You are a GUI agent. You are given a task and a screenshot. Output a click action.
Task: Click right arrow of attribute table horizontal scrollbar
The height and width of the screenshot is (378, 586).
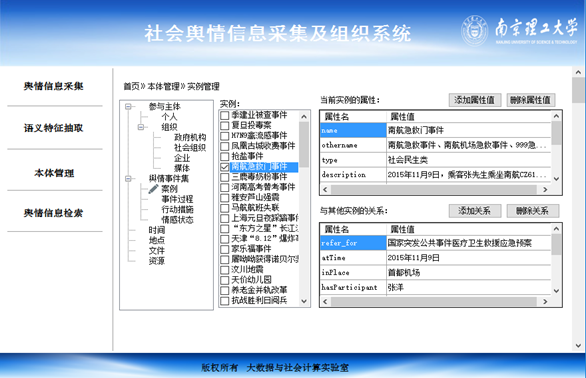(x=545, y=190)
